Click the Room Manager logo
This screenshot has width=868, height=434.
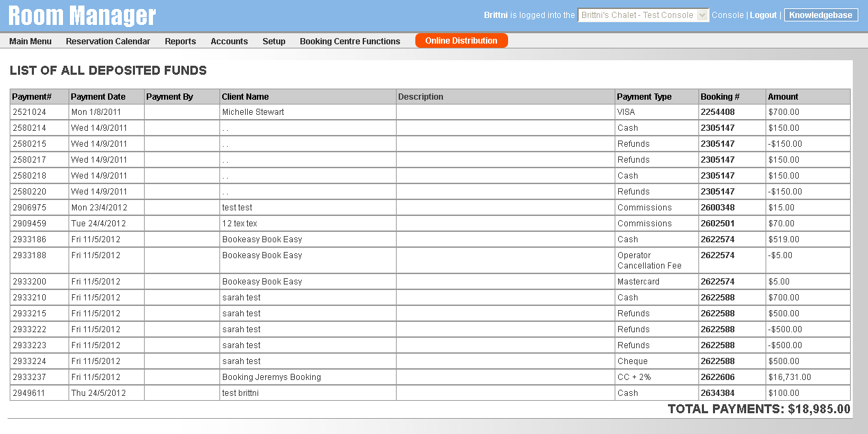click(x=82, y=15)
